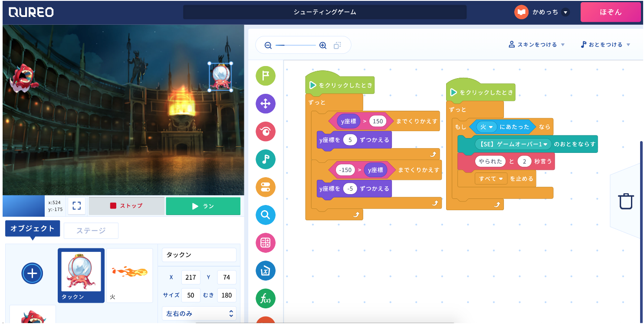Switch to the オブジェクト tab

(x=33, y=229)
